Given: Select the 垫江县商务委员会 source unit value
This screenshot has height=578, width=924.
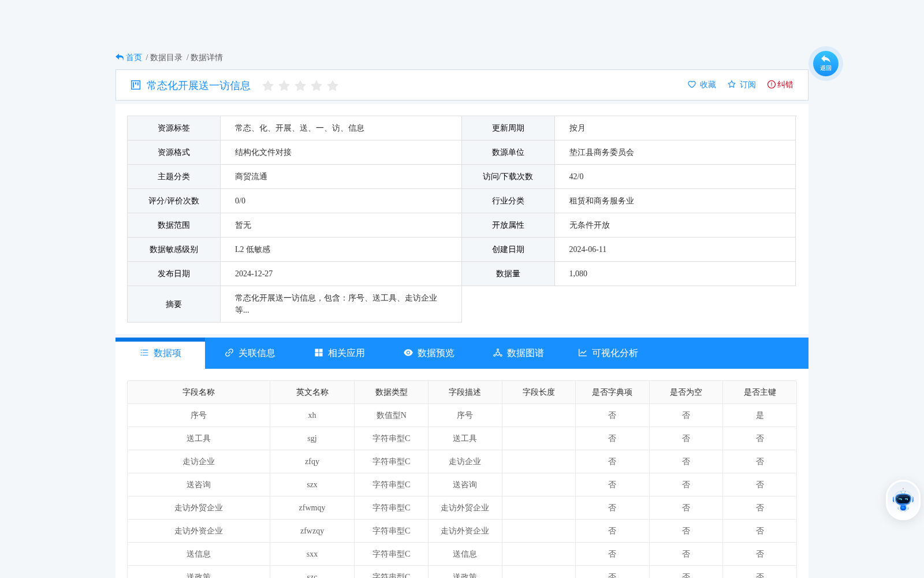Looking at the screenshot, I should (601, 153).
